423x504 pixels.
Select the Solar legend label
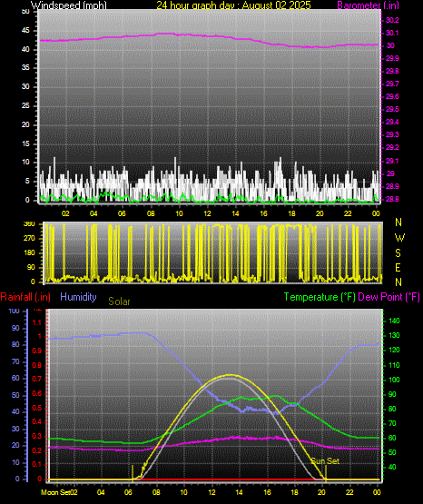coord(119,301)
